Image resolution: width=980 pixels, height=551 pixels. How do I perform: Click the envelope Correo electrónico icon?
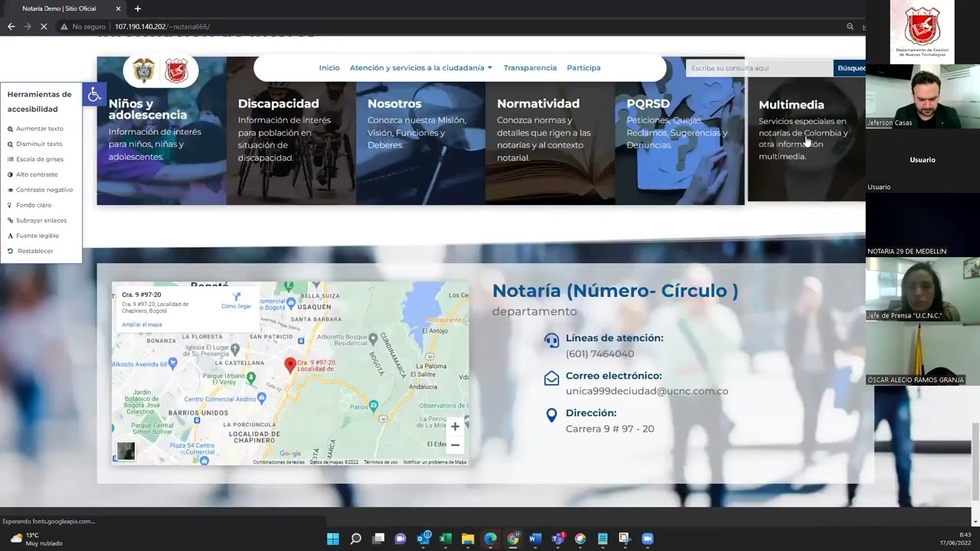click(551, 378)
